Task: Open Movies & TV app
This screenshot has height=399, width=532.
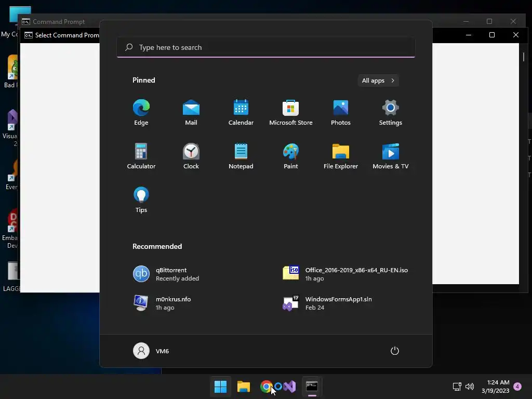Action: tap(391, 156)
